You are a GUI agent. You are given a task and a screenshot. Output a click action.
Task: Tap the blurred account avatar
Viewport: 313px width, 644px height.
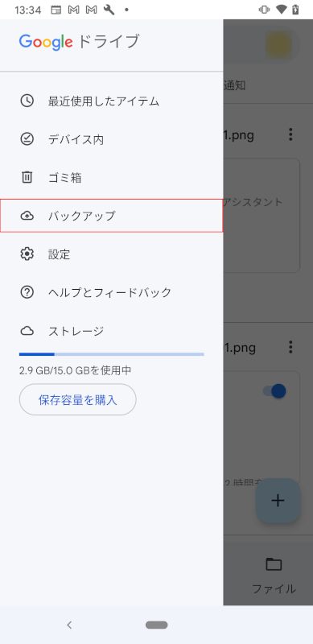click(279, 43)
